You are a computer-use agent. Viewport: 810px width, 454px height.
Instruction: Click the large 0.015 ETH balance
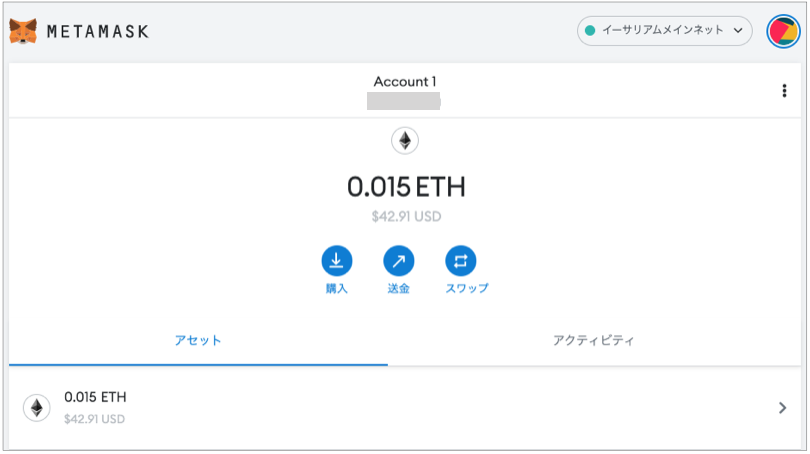tap(406, 187)
